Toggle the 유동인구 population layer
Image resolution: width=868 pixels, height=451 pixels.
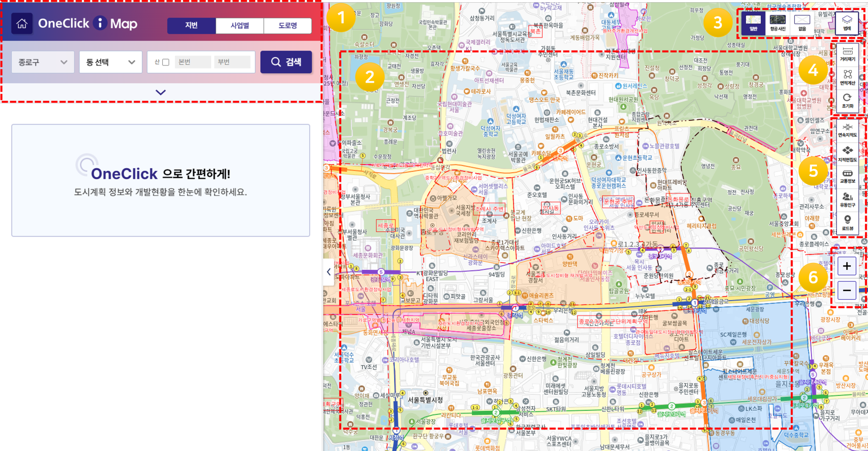[848, 200]
